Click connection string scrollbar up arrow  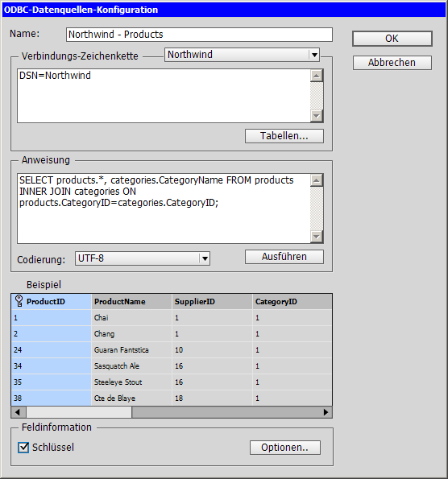317,76
